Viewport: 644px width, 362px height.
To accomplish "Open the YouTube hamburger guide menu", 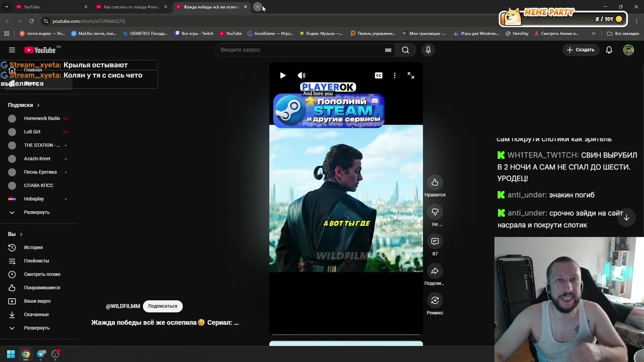I will click(x=12, y=50).
